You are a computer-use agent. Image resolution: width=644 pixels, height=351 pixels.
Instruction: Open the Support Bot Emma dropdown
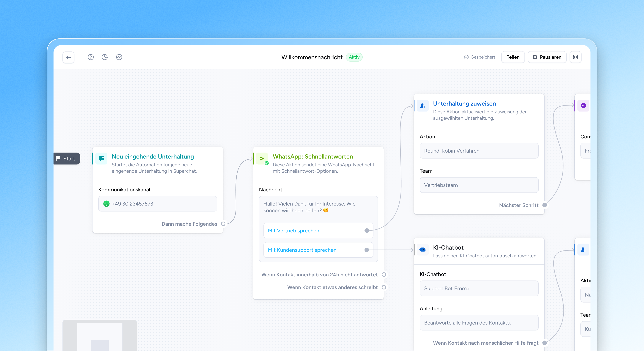click(479, 288)
